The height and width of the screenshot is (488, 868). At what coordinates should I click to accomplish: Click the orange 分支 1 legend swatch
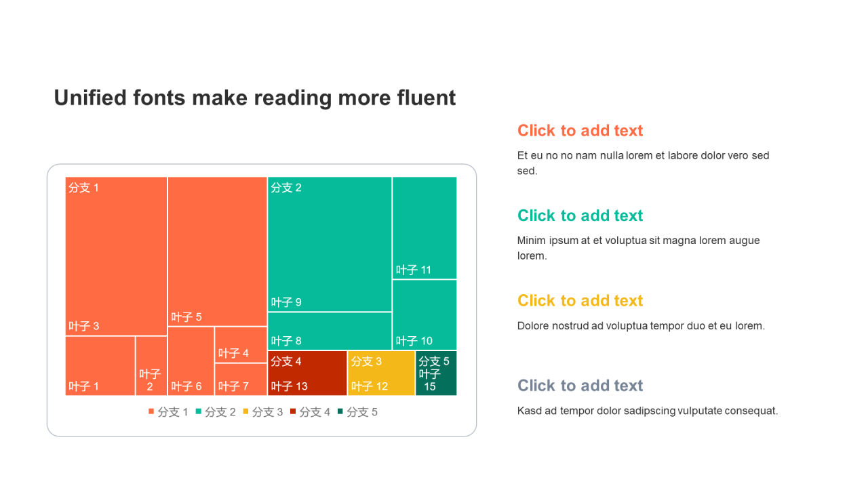[151, 412]
